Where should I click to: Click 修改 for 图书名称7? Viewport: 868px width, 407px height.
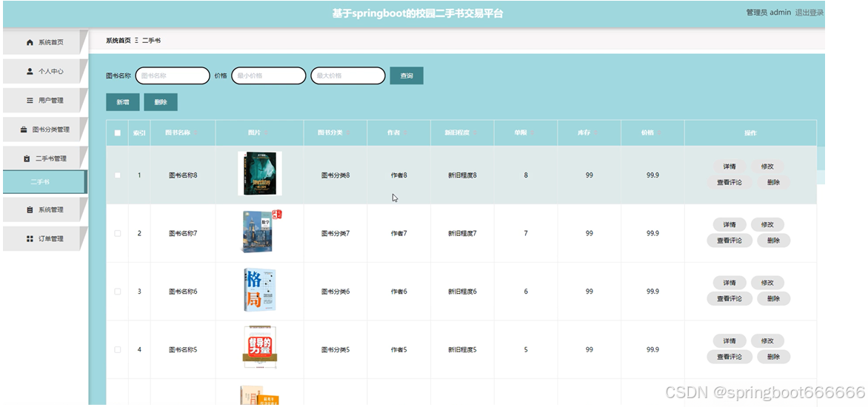click(767, 224)
